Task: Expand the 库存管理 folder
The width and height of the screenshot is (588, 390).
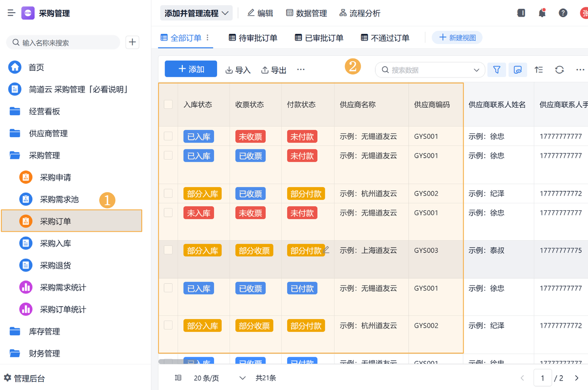Action: click(44, 332)
